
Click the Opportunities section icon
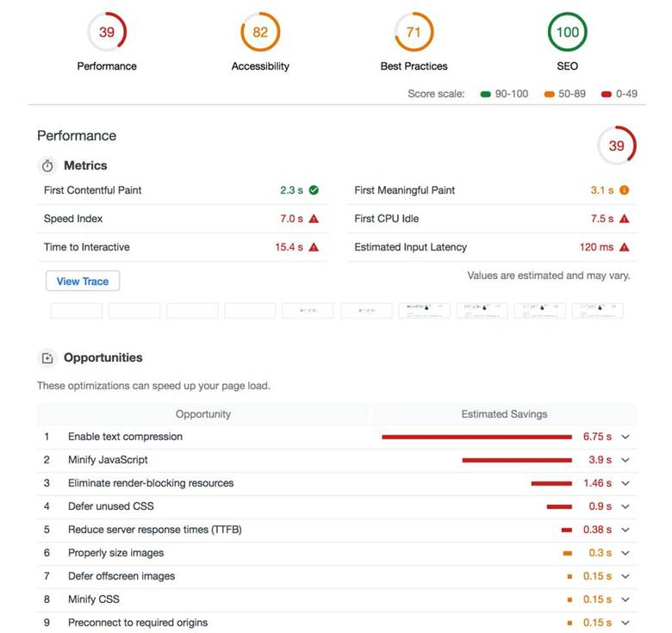pos(47,358)
